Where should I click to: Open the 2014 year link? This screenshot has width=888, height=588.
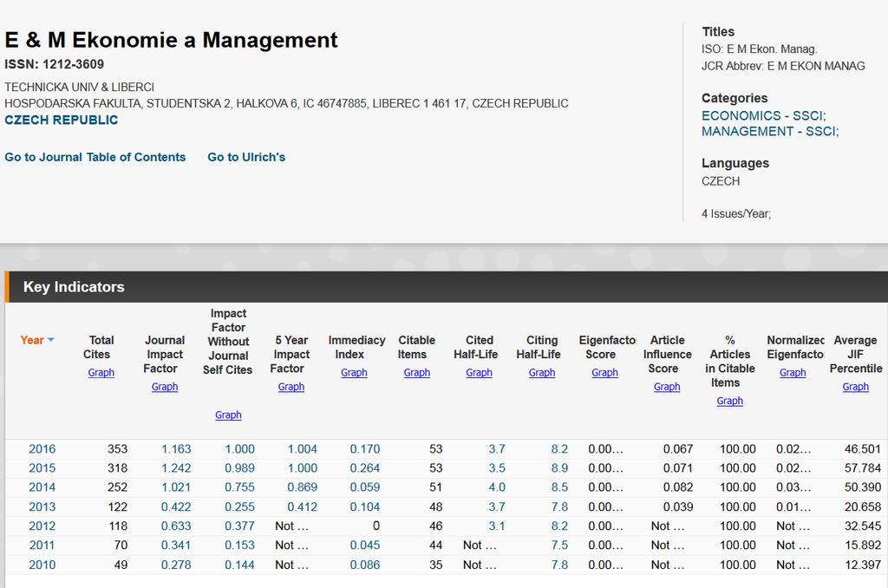[x=42, y=487]
